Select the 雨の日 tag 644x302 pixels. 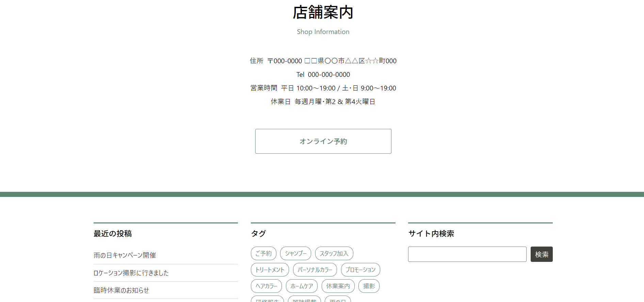click(x=338, y=300)
